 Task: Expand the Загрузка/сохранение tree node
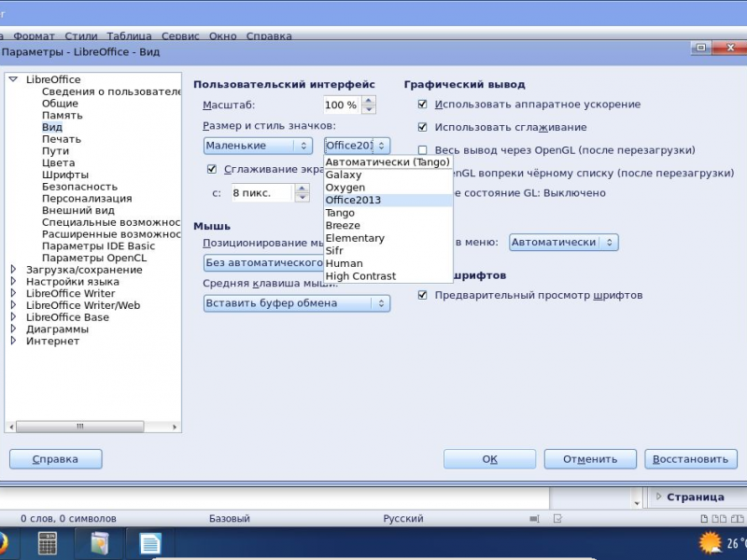pyautogui.click(x=13, y=270)
